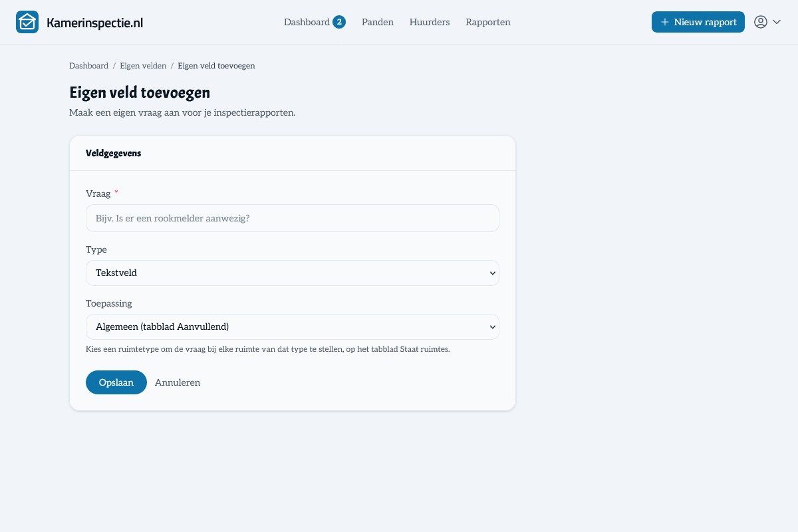This screenshot has height=532, width=798.
Task: Open the user account avatar icon
Action: point(761,22)
